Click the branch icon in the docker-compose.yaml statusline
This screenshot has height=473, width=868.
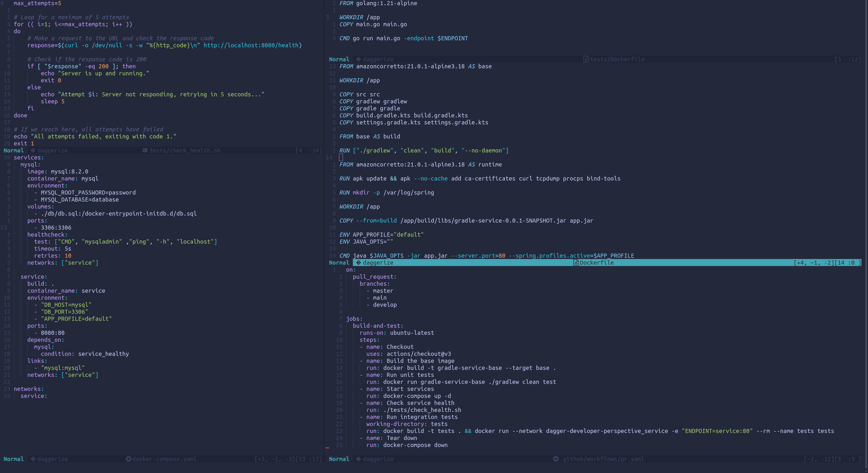pos(32,459)
